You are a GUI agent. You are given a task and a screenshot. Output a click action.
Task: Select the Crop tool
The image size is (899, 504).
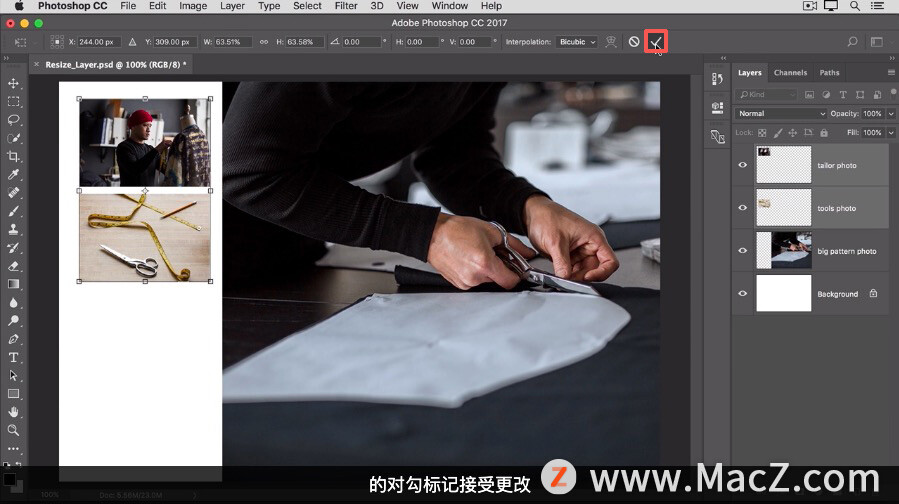click(13, 157)
